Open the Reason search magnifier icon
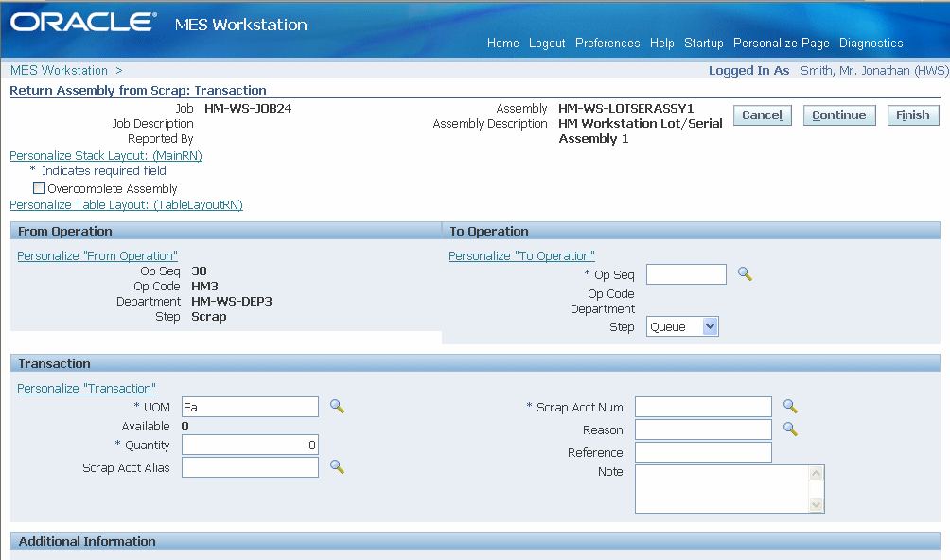This screenshot has height=560, width=950. [x=790, y=429]
